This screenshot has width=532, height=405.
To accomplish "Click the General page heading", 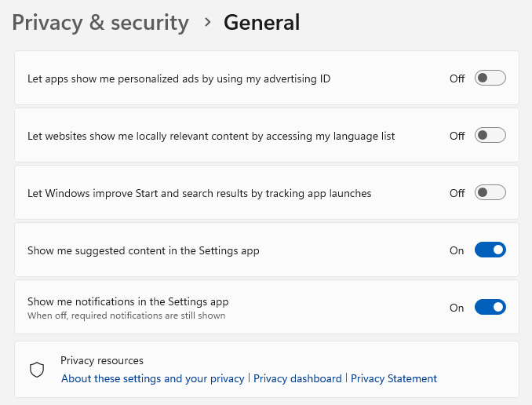I will (261, 23).
